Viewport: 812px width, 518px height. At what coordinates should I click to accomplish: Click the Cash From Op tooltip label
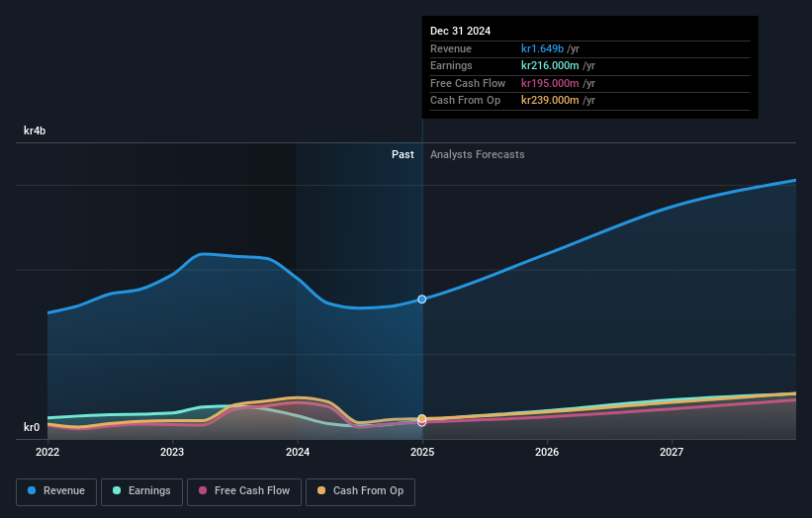(465, 101)
